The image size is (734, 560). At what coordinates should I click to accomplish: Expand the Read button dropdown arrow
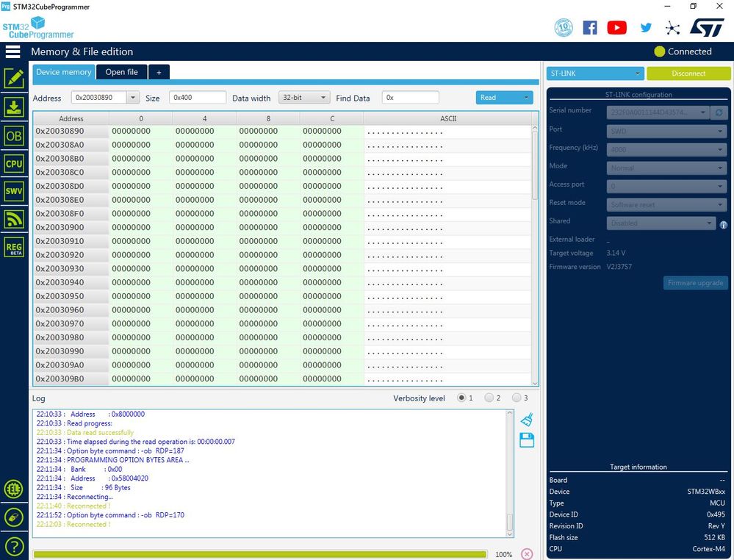tap(526, 98)
